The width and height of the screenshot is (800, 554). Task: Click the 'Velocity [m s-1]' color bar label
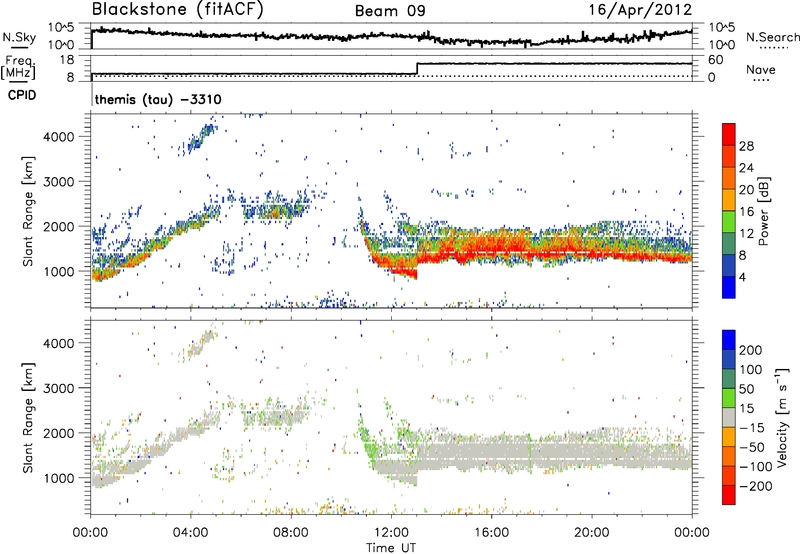point(783,418)
